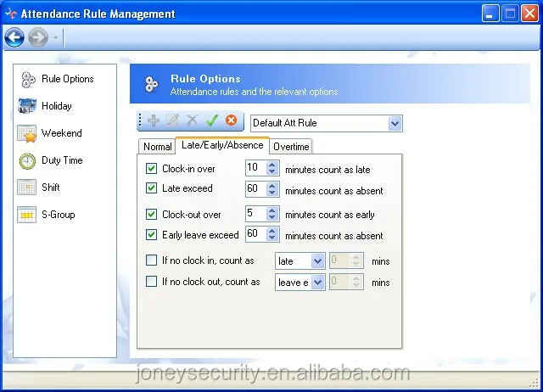Screen dimensions: 543x392
Task: Open Duty Time clock icon
Action: [x=28, y=160]
